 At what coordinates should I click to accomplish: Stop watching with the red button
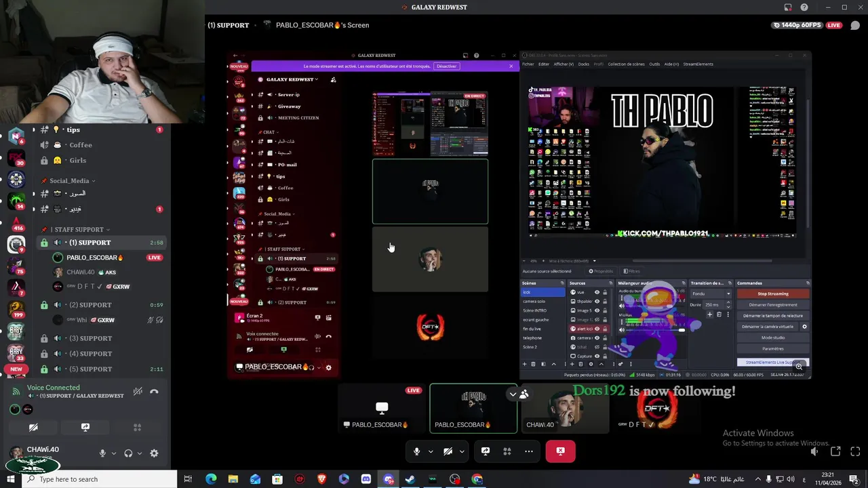[x=560, y=451]
